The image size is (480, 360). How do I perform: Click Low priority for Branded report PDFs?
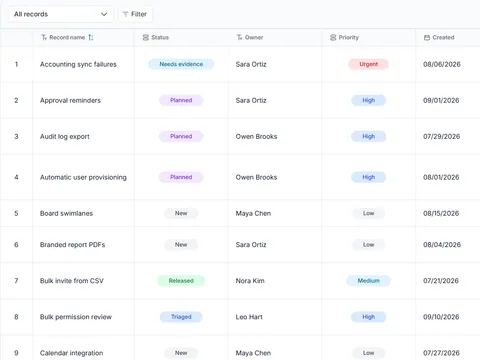click(x=369, y=245)
